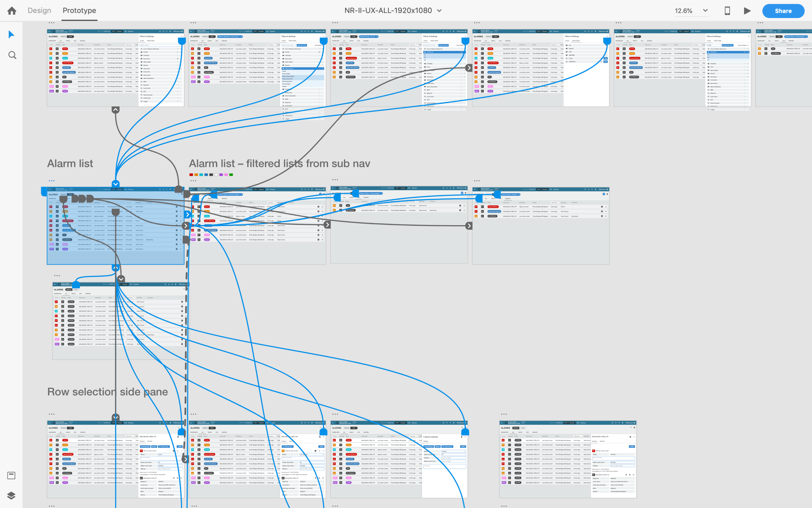
Task: Click gray right-chevron connector between third and fourth top-row artboards
Action: tap(469, 68)
